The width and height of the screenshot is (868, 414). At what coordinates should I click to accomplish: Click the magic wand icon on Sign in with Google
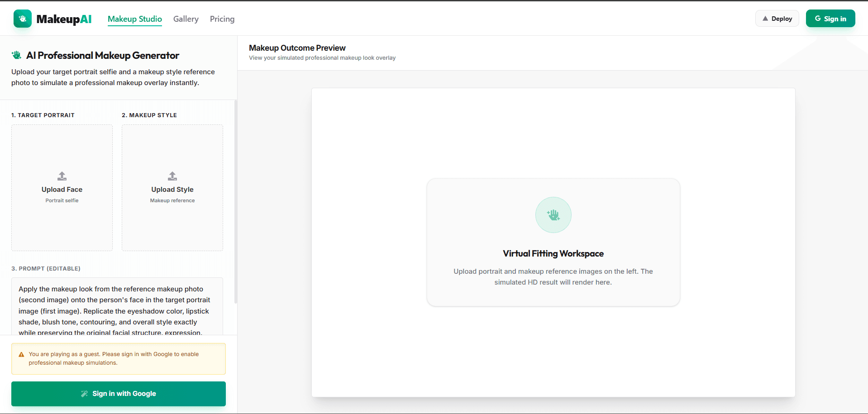pyautogui.click(x=84, y=394)
